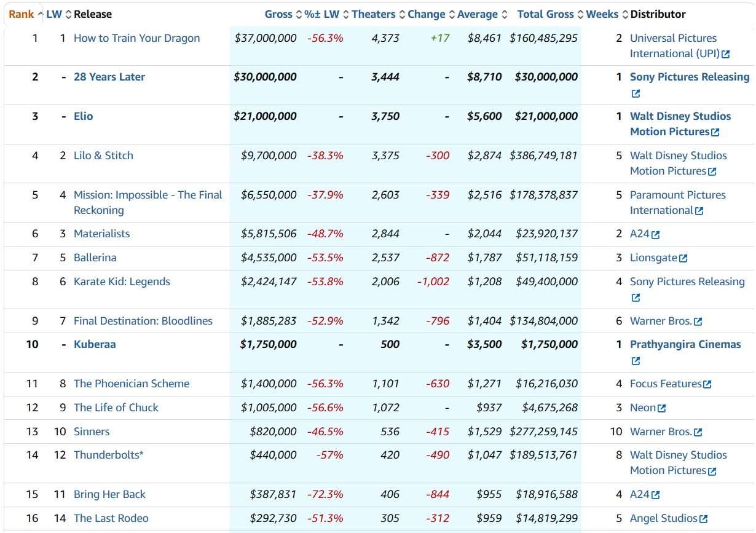Open the Lilo & Stitch release link
The width and height of the screenshot is (756, 533).
tap(103, 156)
